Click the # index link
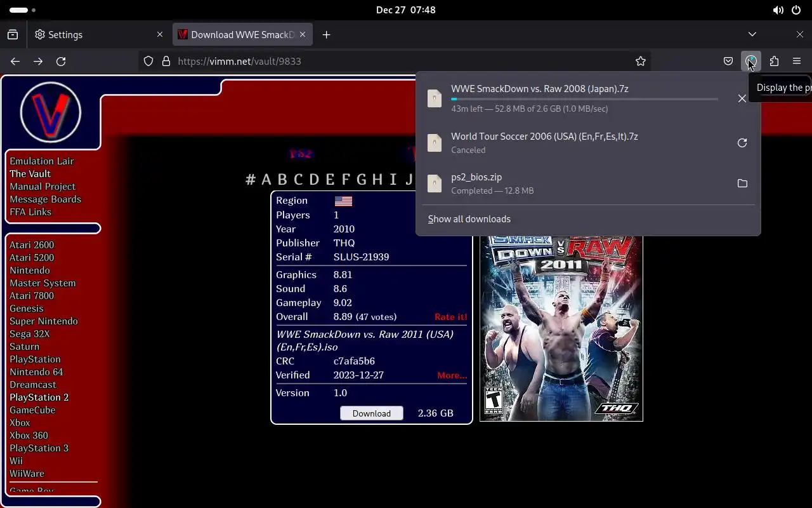Viewport: 812px width, 508px height. 251,180
